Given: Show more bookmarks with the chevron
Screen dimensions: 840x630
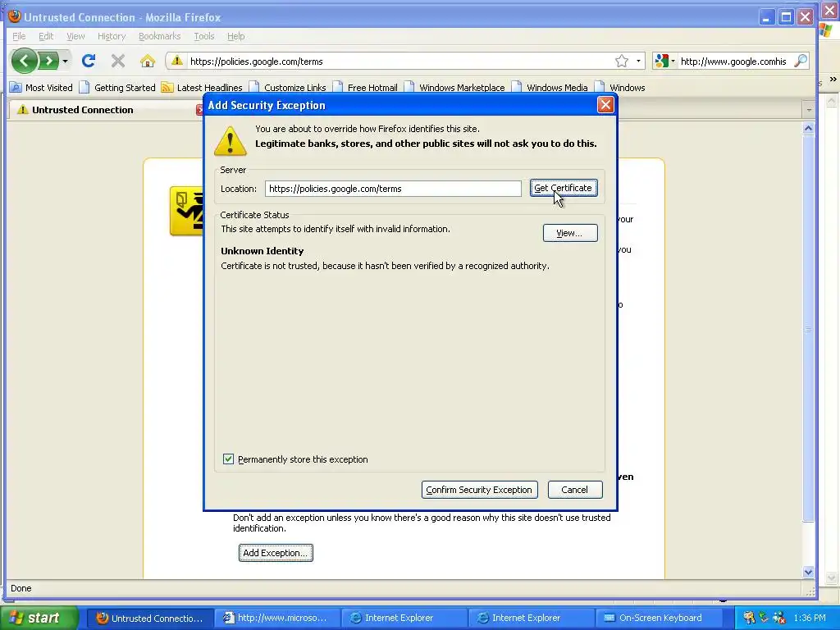Looking at the screenshot, I should pos(833,80).
